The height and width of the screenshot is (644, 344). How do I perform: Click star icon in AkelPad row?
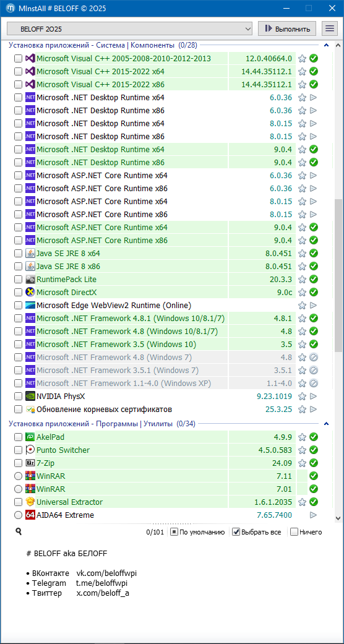pyautogui.click(x=302, y=437)
